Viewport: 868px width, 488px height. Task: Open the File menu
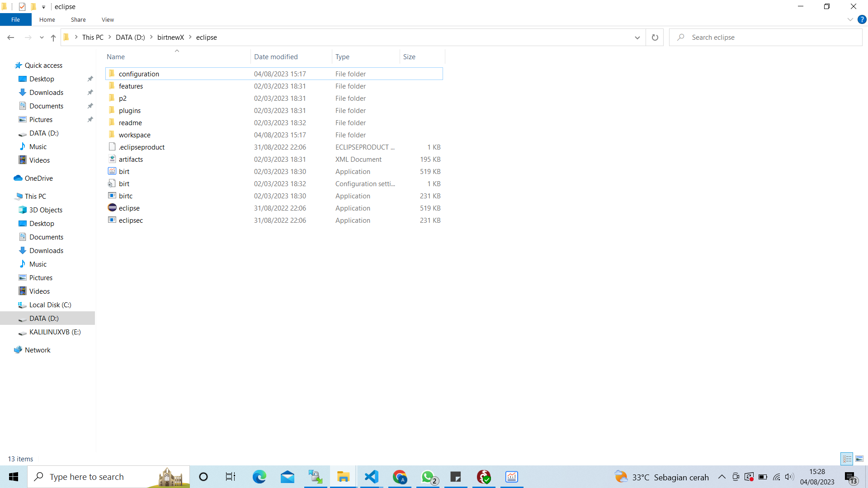pyautogui.click(x=16, y=20)
